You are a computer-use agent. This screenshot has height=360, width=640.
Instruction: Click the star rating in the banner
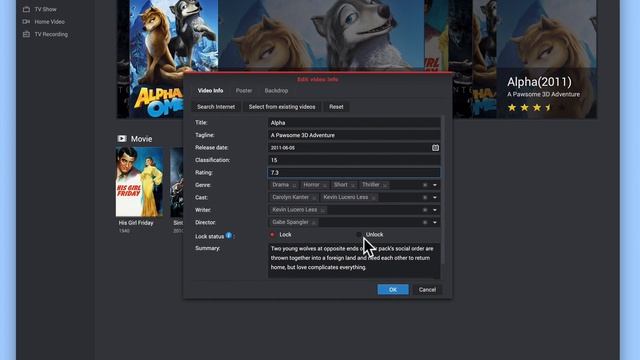coord(530,108)
